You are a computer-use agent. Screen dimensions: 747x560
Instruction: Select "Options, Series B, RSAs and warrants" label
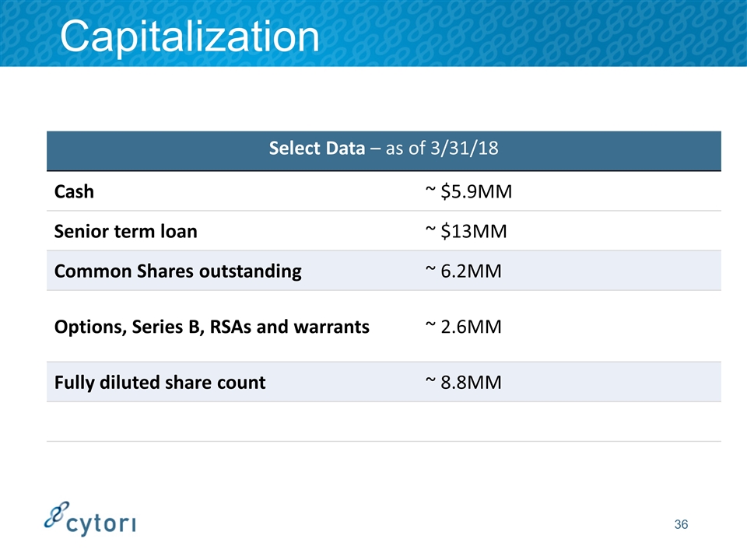[212, 327]
